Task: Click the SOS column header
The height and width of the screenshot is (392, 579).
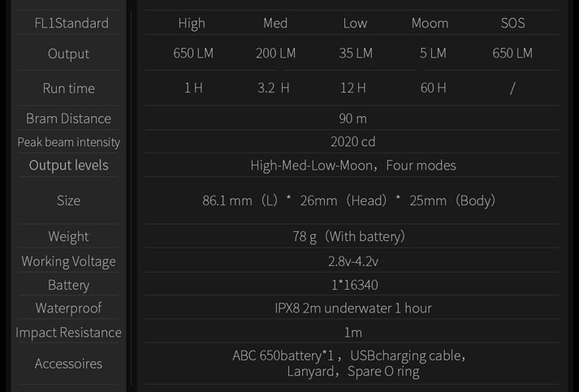Action: (x=512, y=24)
